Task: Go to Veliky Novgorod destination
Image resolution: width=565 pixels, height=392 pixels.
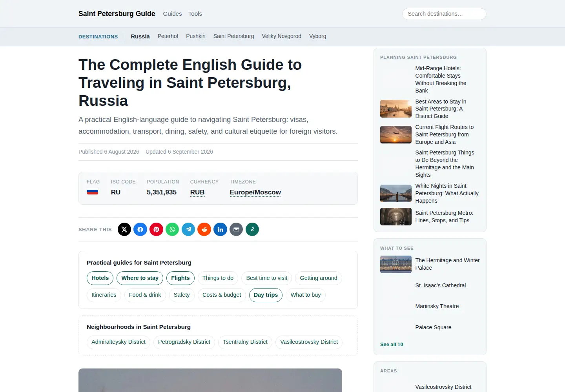Action: 282,36
